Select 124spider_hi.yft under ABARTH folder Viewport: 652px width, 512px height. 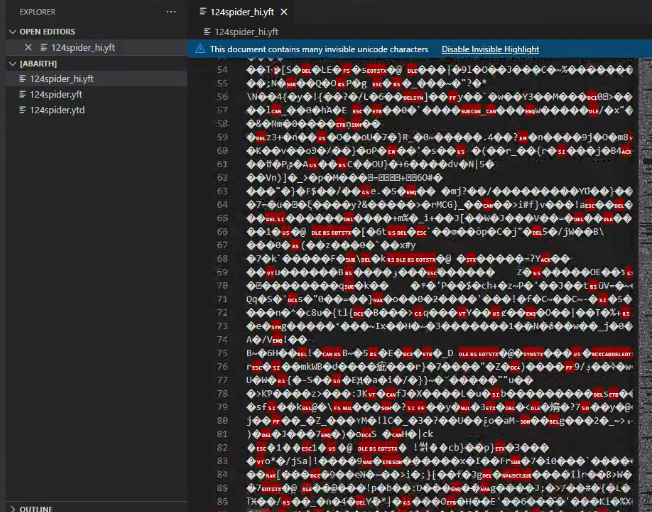pyautogui.click(x=61, y=78)
